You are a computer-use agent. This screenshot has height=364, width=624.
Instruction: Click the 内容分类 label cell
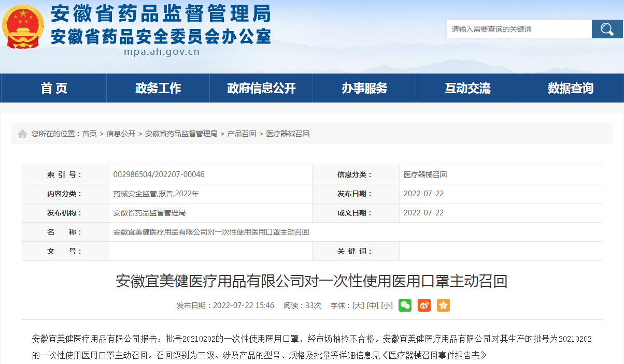65,194
